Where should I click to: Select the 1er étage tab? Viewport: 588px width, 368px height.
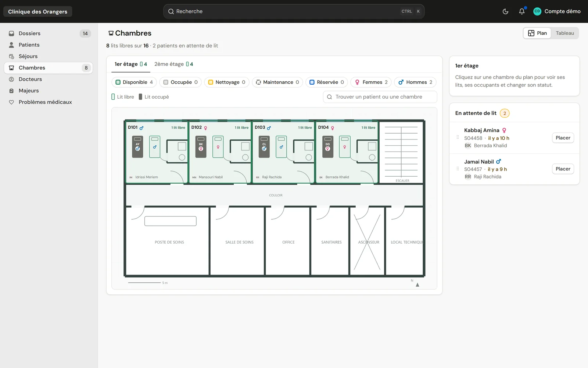130,64
